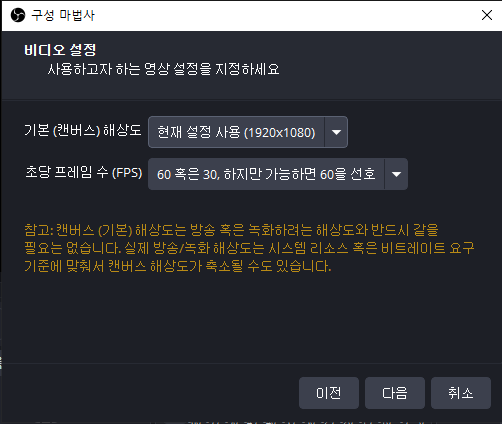Cancel the wizard with 취소

point(461,393)
